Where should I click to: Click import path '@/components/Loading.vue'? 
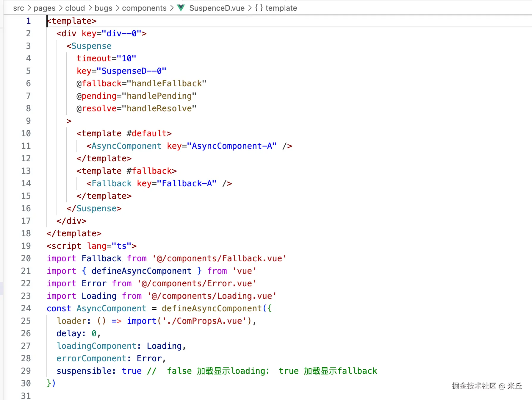(x=212, y=296)
